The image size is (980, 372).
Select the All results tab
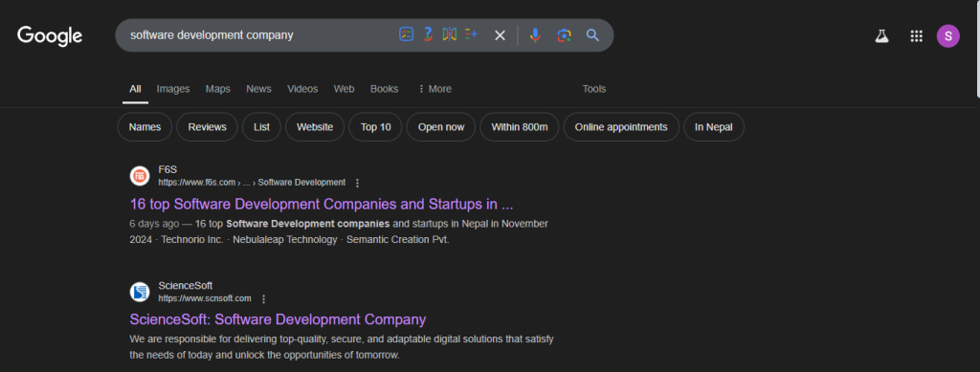pos(135,89)
